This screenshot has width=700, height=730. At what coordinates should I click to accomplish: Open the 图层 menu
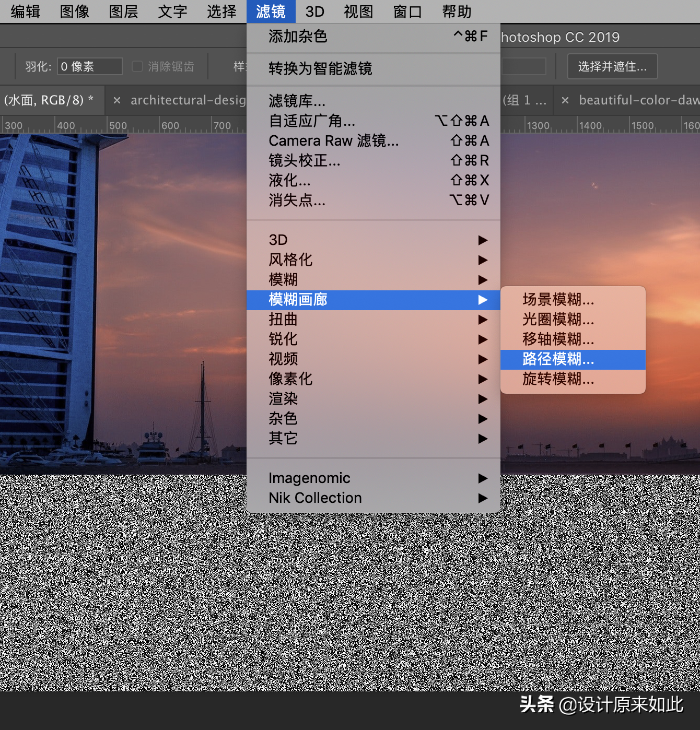(x=124, y=11)
